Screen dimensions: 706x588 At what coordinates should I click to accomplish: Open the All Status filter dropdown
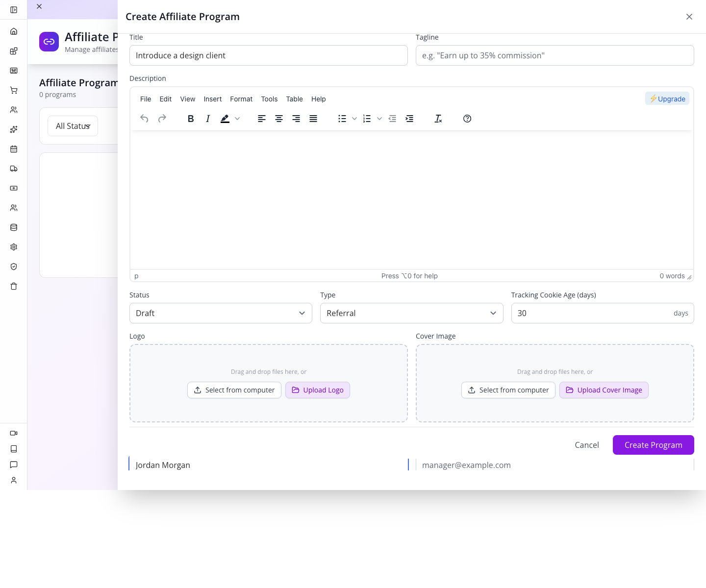(x=73, y=126)
